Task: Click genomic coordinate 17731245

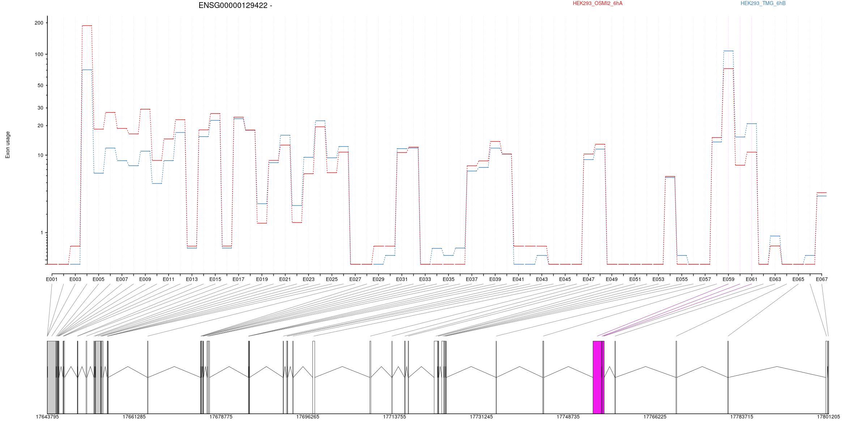Action: coord(481,417)
